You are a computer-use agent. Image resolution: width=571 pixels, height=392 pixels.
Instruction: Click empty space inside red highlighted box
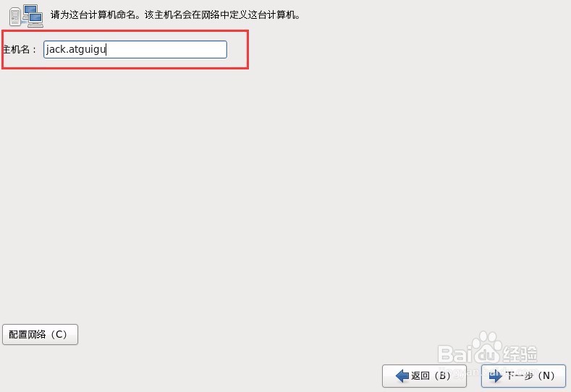tap(237, 49)
